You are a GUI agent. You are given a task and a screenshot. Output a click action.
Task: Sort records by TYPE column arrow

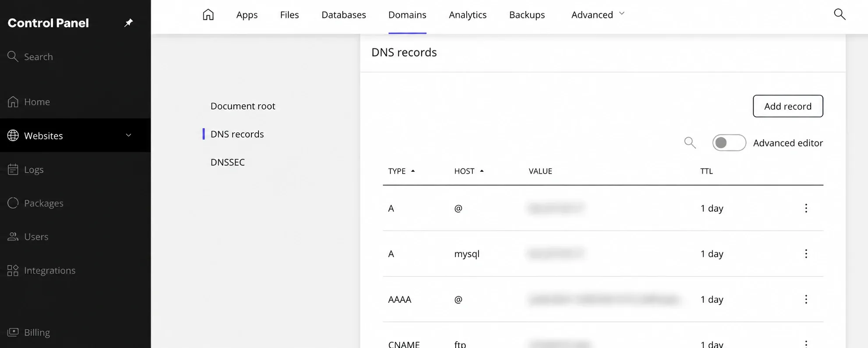click(x=413, y=171)
